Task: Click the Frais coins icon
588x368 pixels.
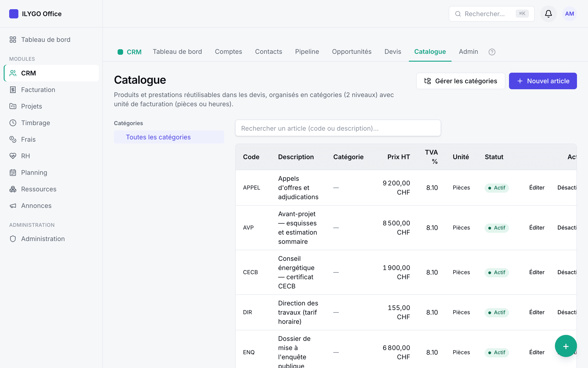Action: (x=13, y=139)
